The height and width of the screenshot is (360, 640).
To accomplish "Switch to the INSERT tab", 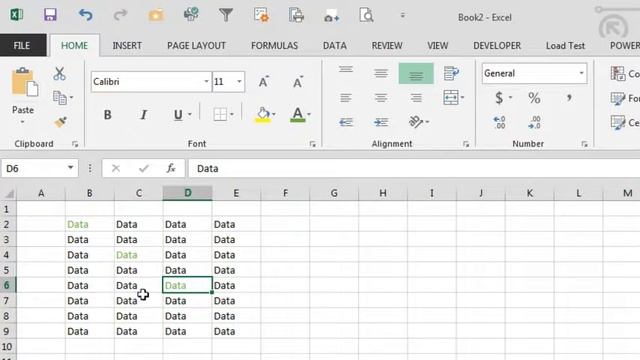I will pyautogui.click(x=127, y=46).
